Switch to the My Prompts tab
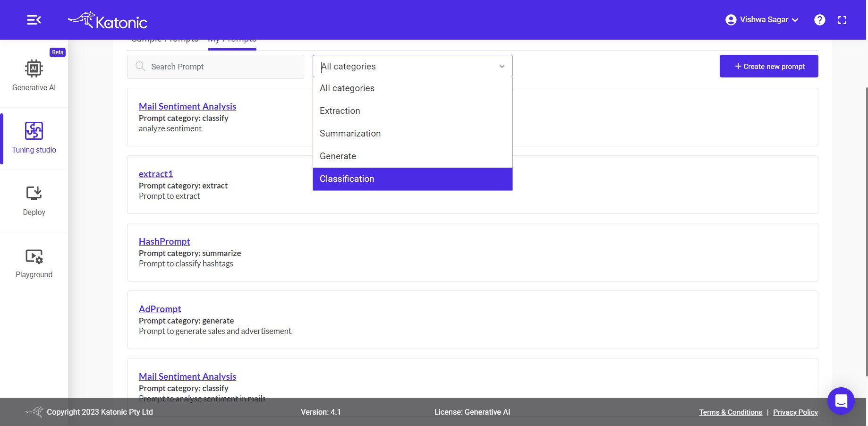The image size is (868, 426). tap(232, 43)
